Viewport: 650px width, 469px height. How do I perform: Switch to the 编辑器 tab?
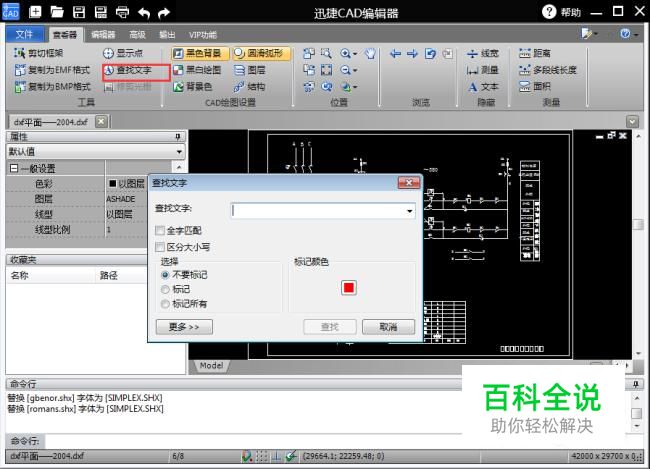(x=103, y=35)
